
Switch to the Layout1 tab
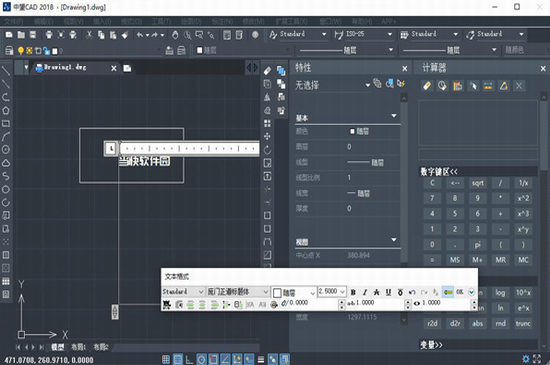(x=78, y=347)
